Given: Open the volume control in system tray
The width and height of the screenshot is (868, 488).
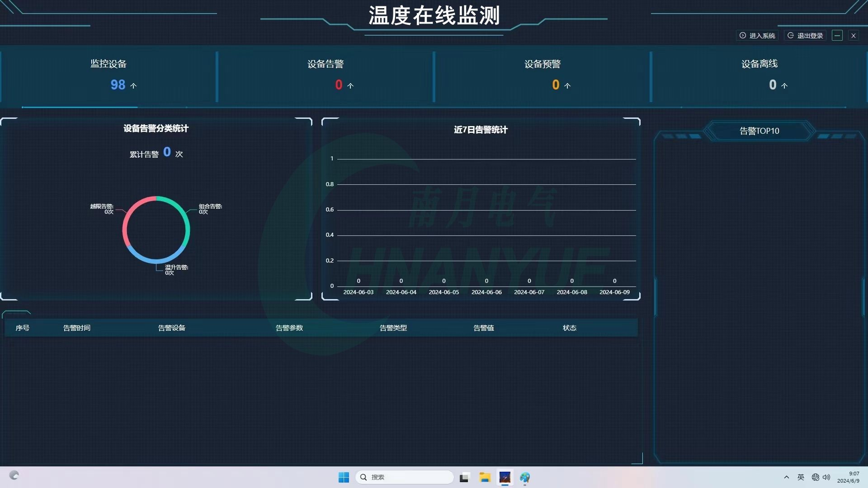Looking at the screenshot, I should click(826, 477).
